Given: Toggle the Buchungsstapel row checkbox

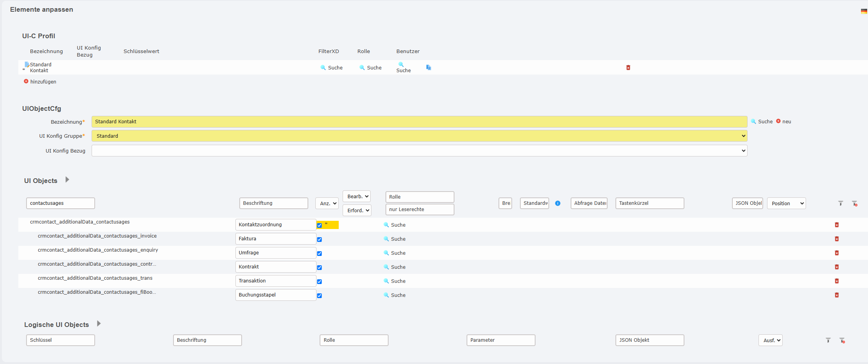Looking at the screenshot, I should tap(319, 296).
